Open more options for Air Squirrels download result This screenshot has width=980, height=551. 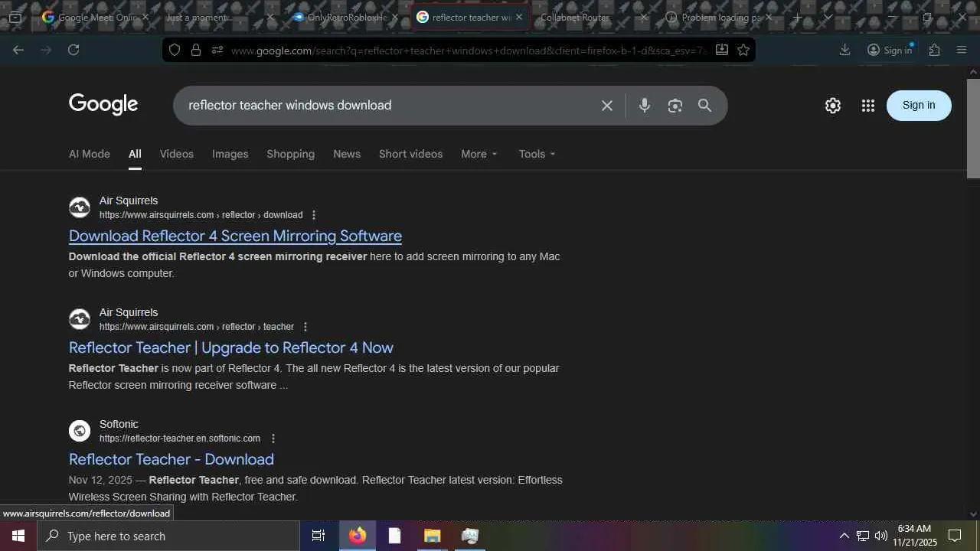pos(314,215)
